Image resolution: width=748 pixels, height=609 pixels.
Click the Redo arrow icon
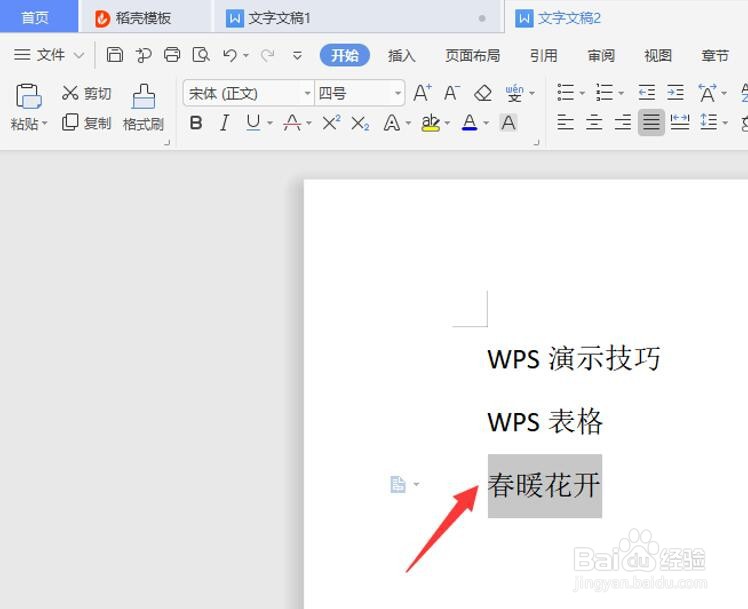point(267,55)
